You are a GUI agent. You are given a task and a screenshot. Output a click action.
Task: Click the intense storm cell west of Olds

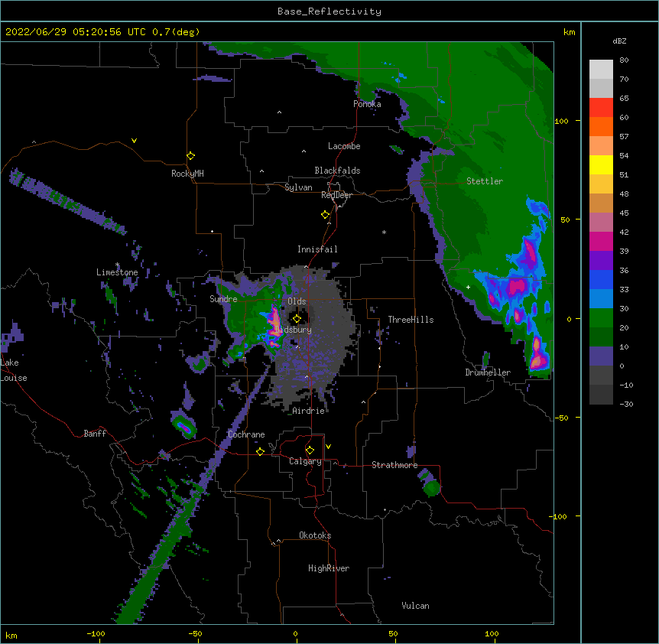[x=273, y=326]
